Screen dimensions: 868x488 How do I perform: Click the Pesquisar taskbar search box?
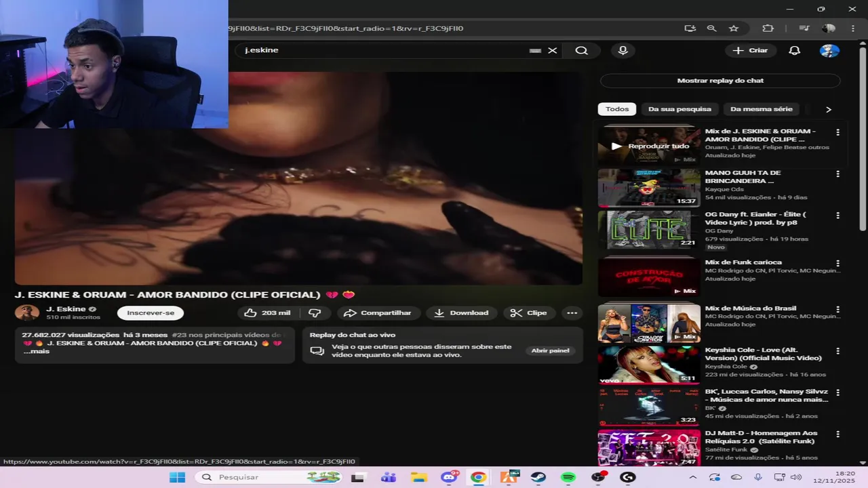[x=270, y=477]
